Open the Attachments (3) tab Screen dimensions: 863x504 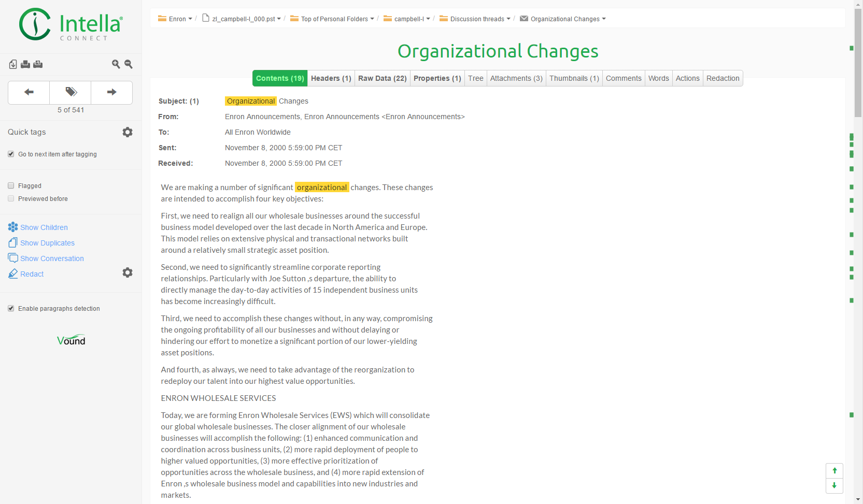coord(516,78)
